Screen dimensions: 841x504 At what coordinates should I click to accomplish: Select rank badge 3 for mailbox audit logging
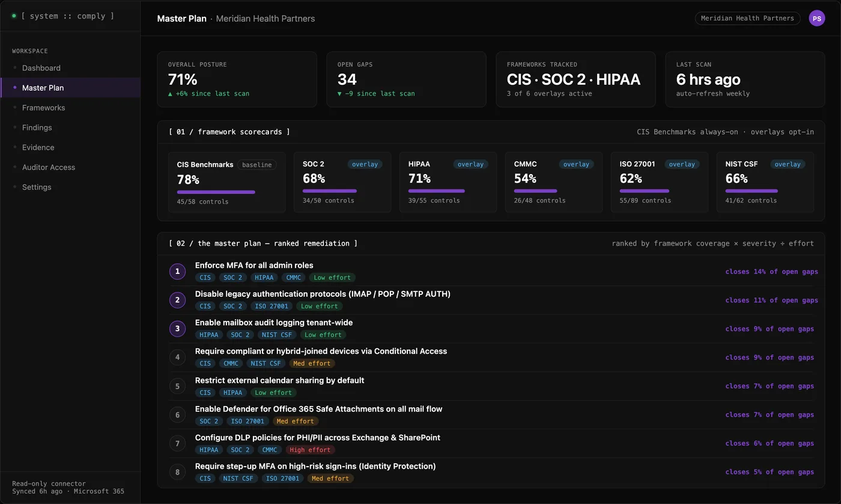tap(177, 329)
